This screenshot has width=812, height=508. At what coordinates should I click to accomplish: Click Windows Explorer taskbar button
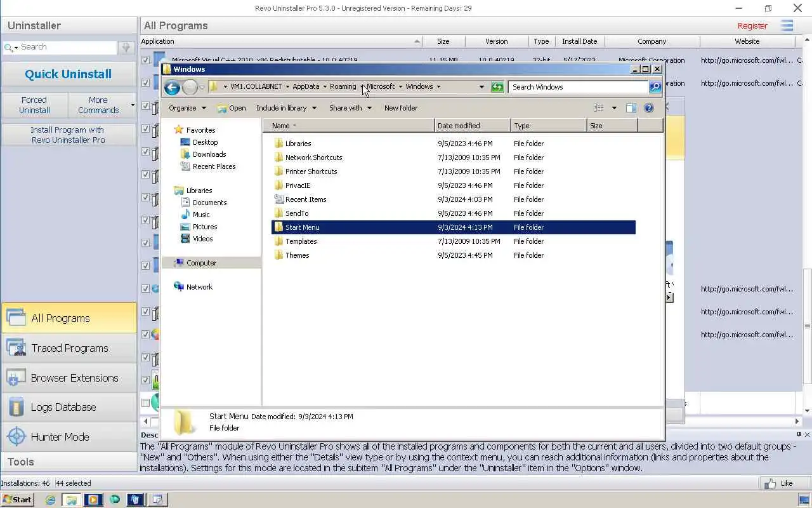pyautogui.click(x=72, y=500)
